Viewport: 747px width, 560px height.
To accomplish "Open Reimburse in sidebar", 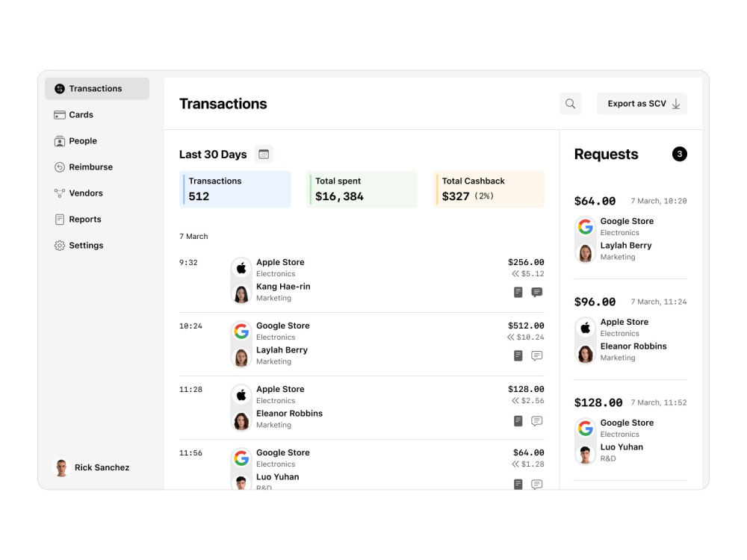I will click(x=97, y=167).
